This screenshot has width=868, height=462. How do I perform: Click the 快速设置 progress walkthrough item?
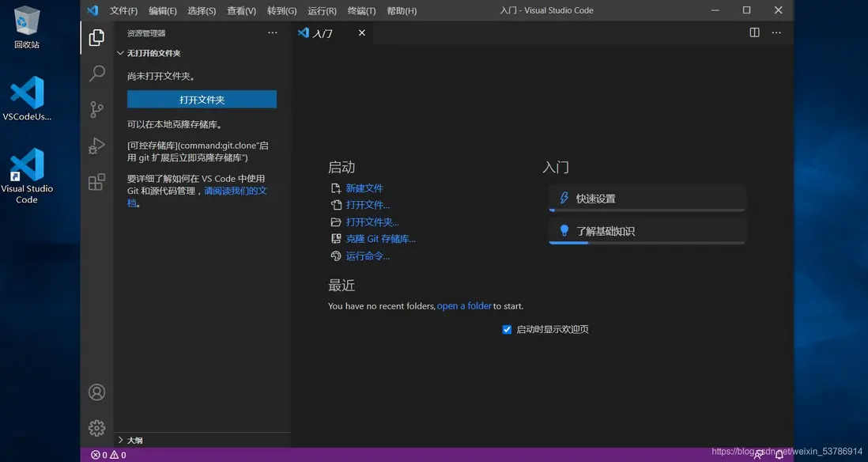tap(647, 199)
